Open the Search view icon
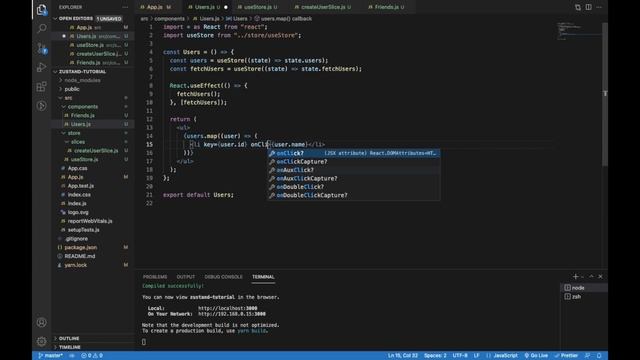This screenshot has width=640, height=360. point(41,28)
